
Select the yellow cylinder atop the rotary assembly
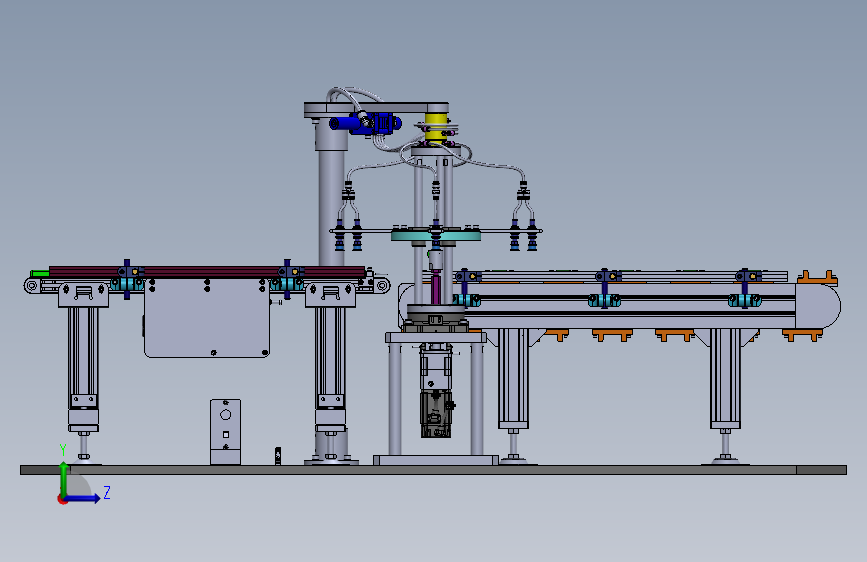437,127
